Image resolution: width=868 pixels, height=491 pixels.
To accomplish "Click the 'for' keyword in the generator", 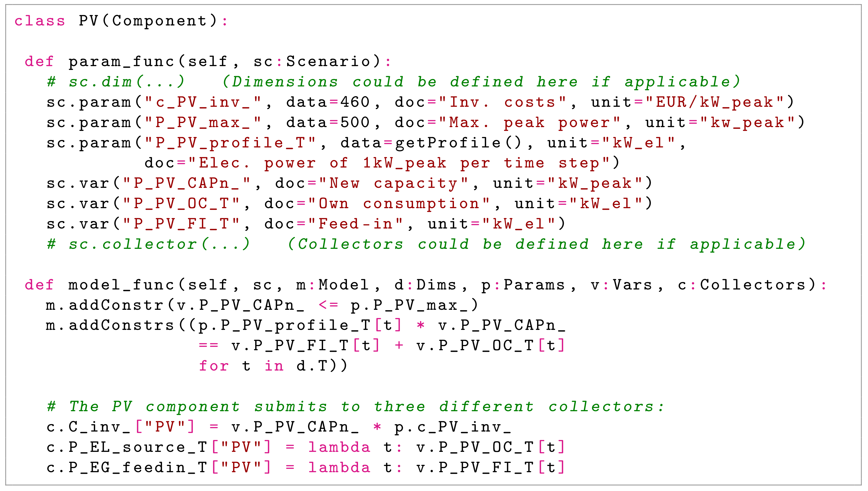I will (x=214, y=366).
